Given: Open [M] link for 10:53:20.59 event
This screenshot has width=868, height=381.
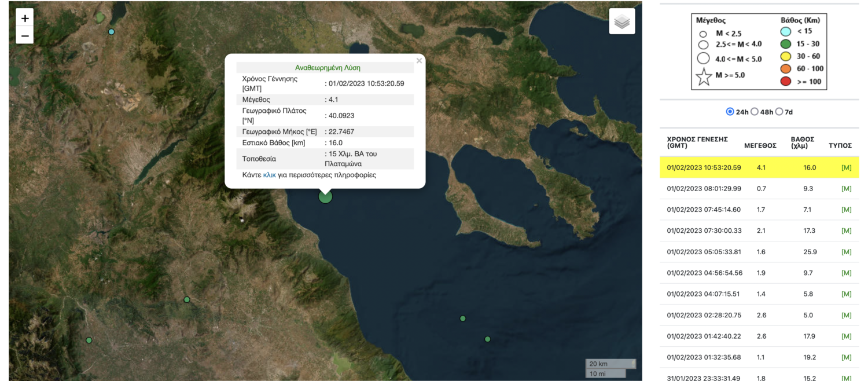Looking at the screenshot, I should tap(847, 168).
